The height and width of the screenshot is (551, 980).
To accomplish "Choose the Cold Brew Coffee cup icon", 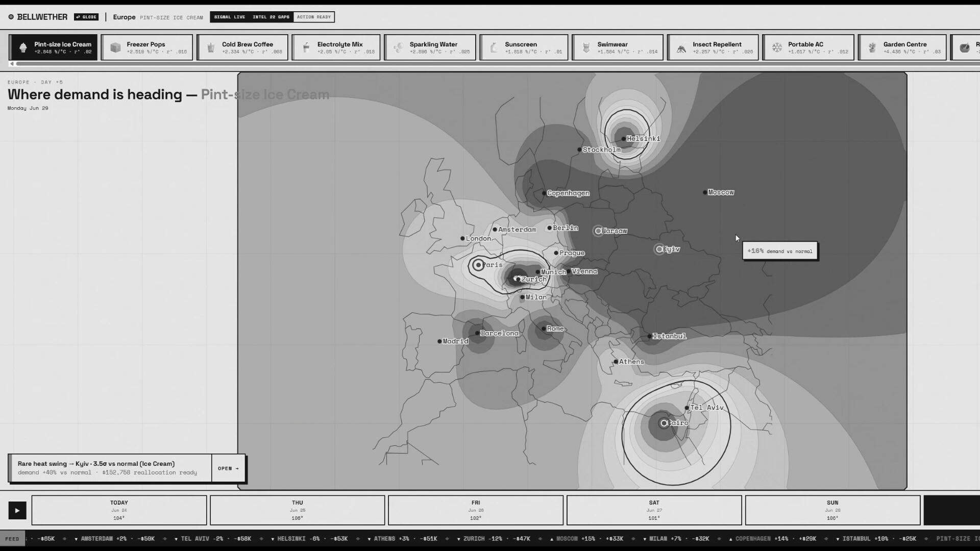I will tap(210, 48).
